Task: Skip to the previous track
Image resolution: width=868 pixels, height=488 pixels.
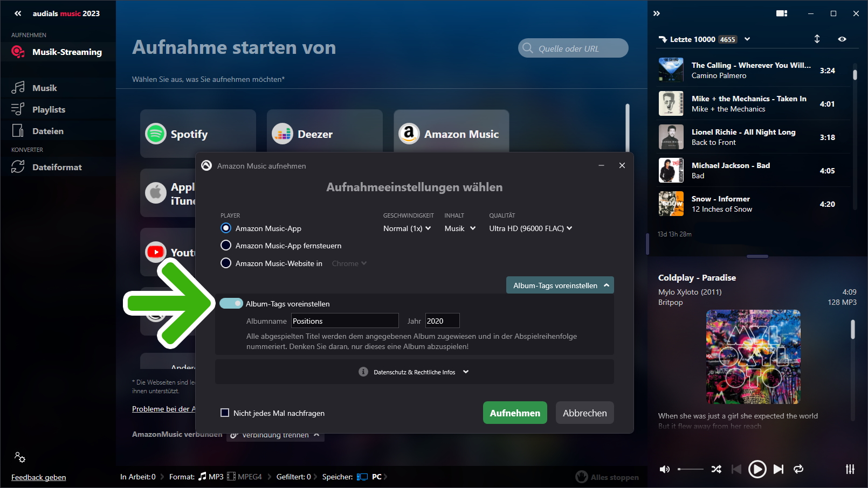Action: coord(736,469)
